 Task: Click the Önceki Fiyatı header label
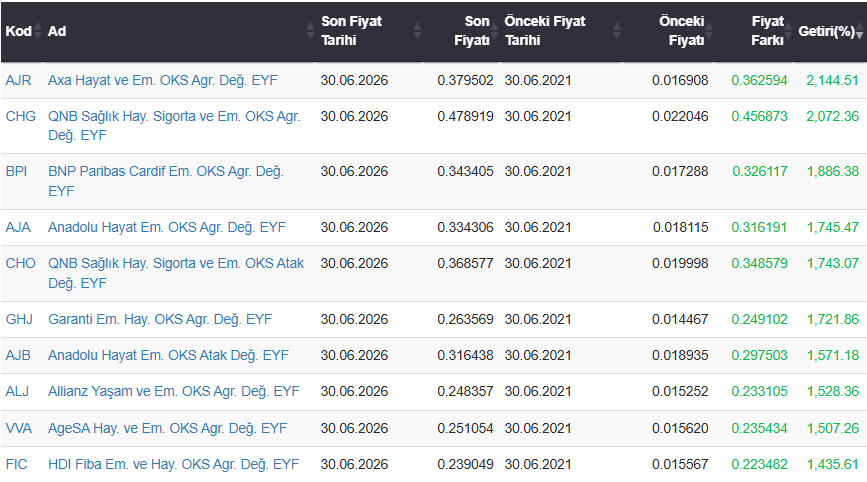click(682, 30)
